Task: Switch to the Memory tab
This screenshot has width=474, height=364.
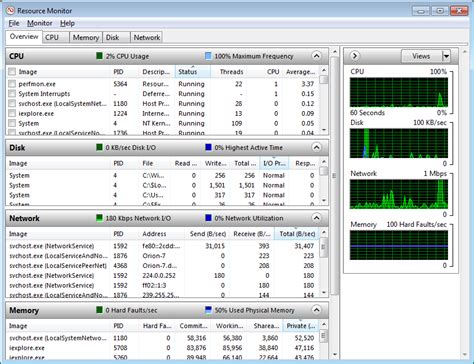Action: 86,37
